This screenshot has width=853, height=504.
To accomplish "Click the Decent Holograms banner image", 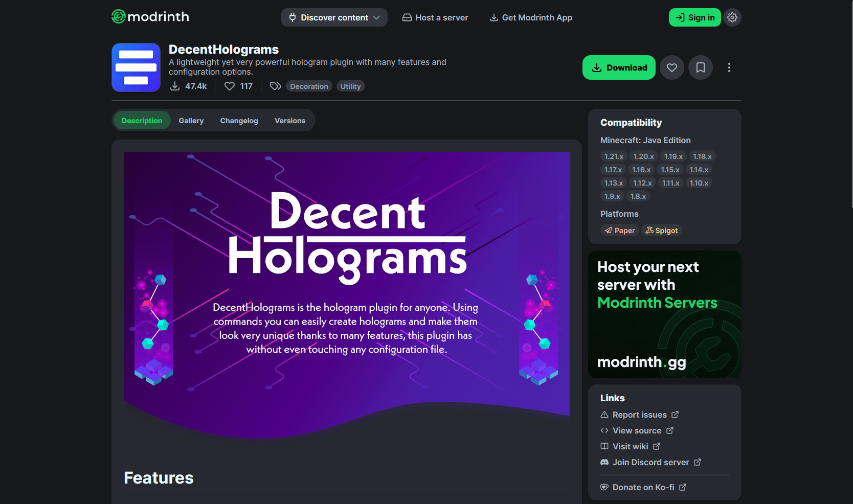I will [347, 295].
